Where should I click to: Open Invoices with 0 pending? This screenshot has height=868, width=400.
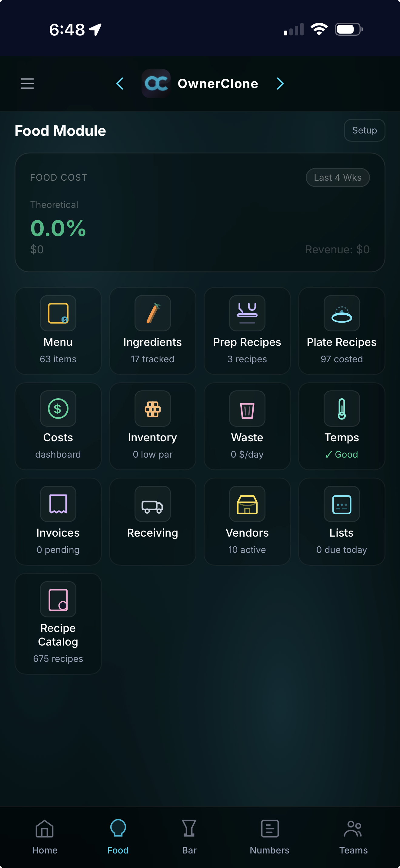tap(58, 521)
